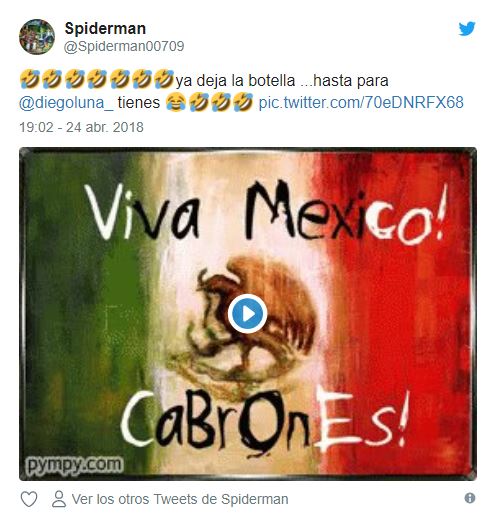Like the tweet with the heart icon
This screenshot has width=496, height=520.
(29, 499)
